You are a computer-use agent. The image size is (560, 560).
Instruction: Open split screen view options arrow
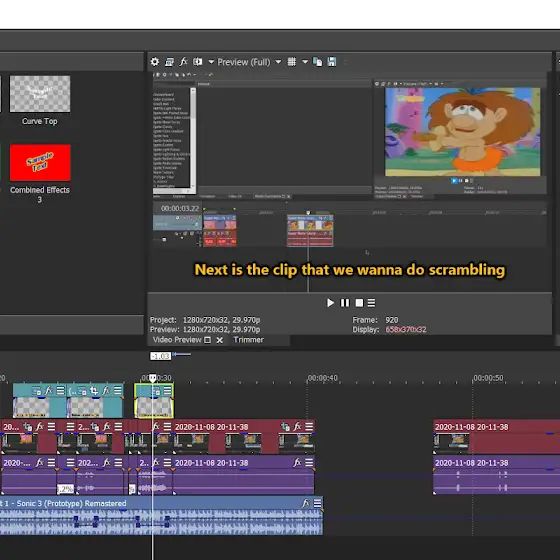211,62
